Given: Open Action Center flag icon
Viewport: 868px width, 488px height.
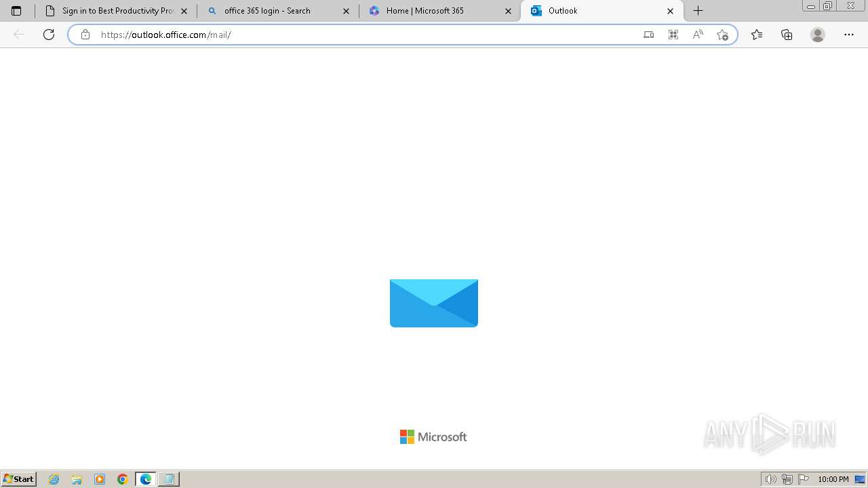Looking at the screenshot, I should coord(804,479).
